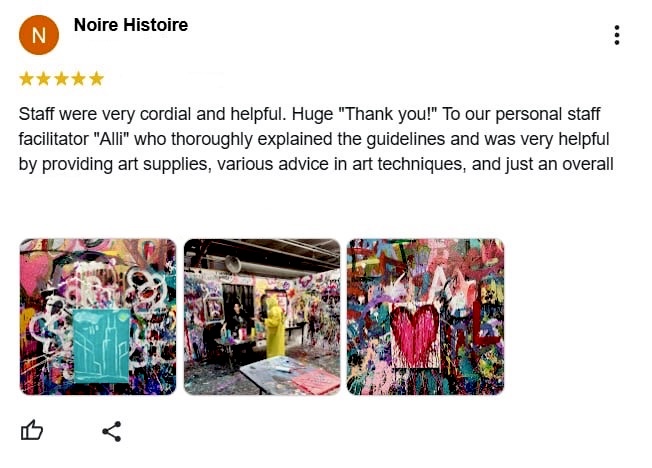This screenshot has height=468, width=652.
Task: Select the fourth rating star
Action: coord(79,79)
